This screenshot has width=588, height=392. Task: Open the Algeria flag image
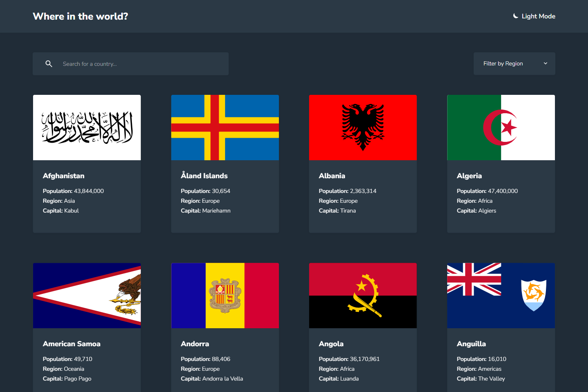pyautogui.click(x=501, y=128)
